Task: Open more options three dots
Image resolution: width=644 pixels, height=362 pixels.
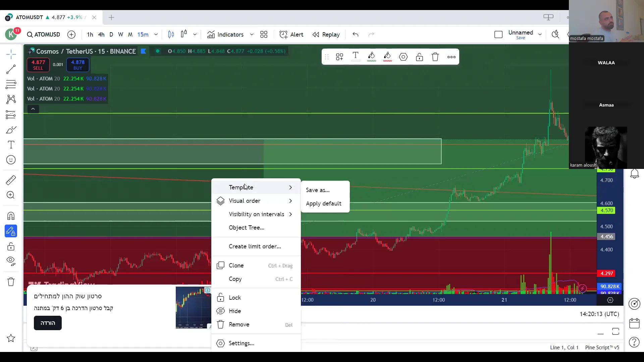Action: [451, 57]
